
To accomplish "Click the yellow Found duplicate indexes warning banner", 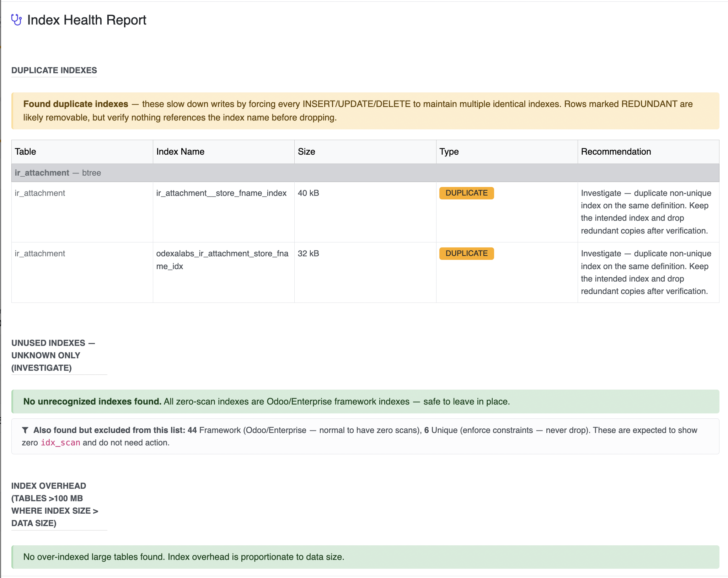I will tap(365, 111).
